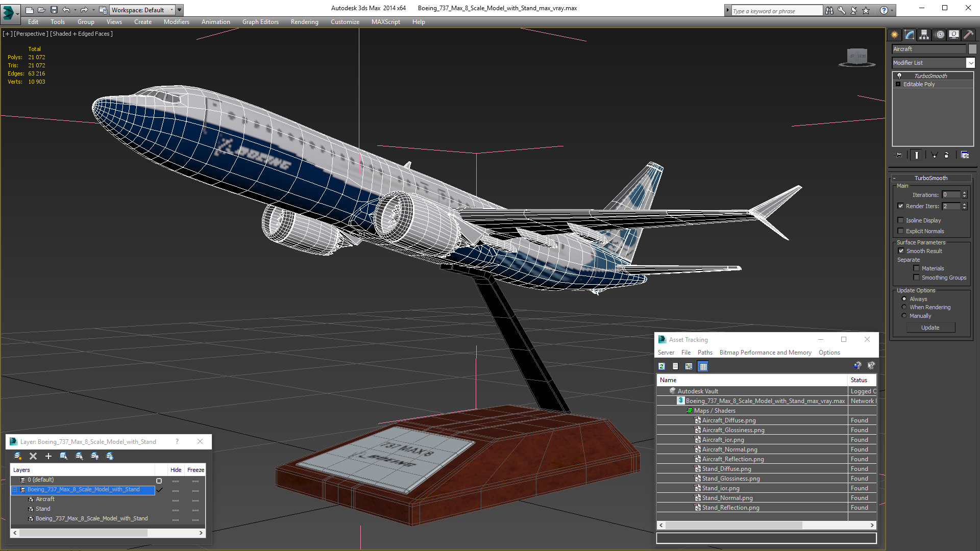
Task: Select the Always update option
Action: (x=904, y=299)
